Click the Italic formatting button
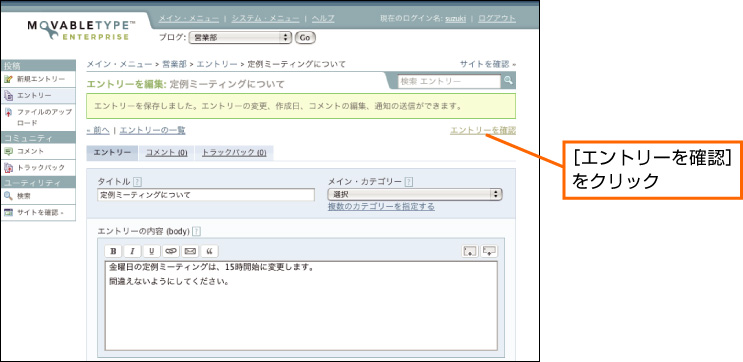This screenshot has width=743, height=362. (132, 251)
